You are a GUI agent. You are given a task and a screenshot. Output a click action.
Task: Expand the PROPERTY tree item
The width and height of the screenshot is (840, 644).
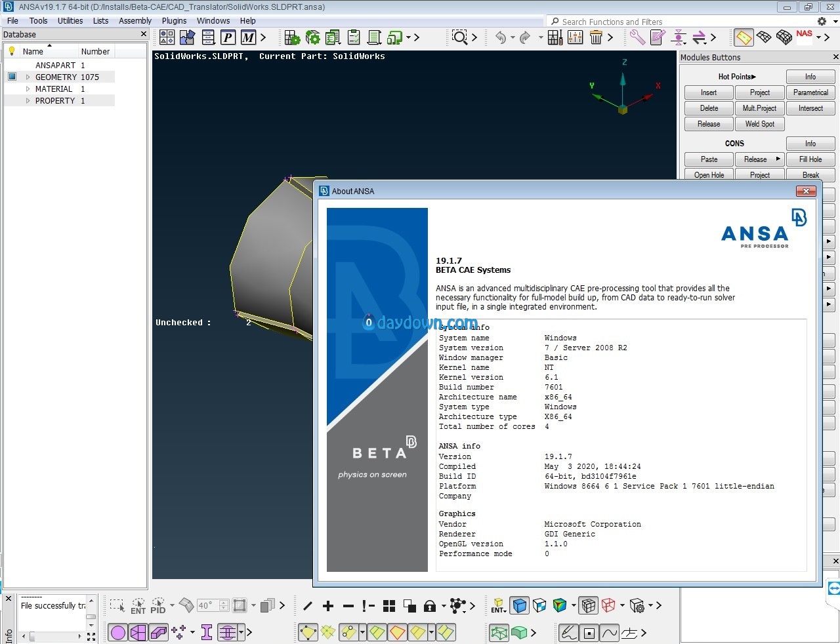(x=28, y=100)
